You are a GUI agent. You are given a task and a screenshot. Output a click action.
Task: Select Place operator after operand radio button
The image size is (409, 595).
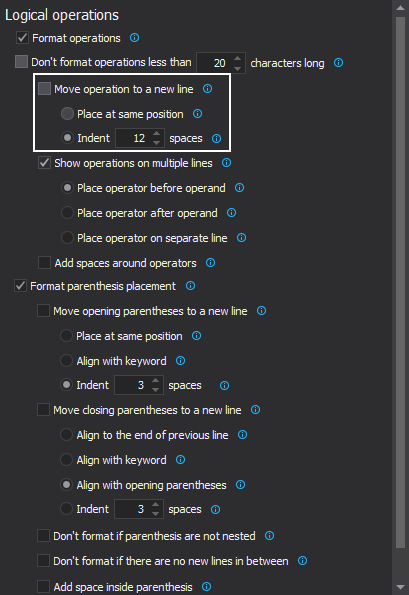tap(67, 212)
